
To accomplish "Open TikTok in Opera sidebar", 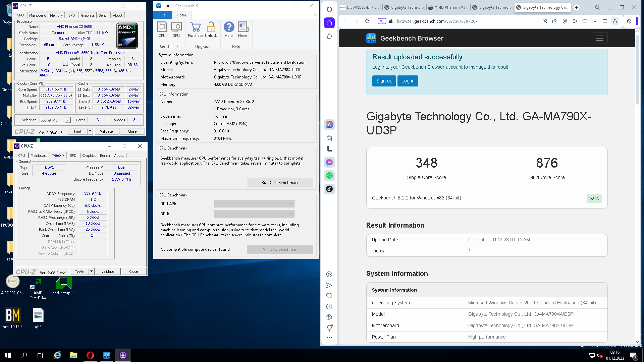I will point(329,189).
